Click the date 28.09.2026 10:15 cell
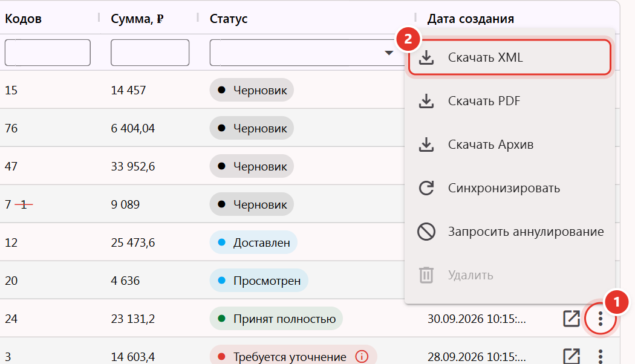Viewport: 635px width, 364px height. tap(477, 357)
